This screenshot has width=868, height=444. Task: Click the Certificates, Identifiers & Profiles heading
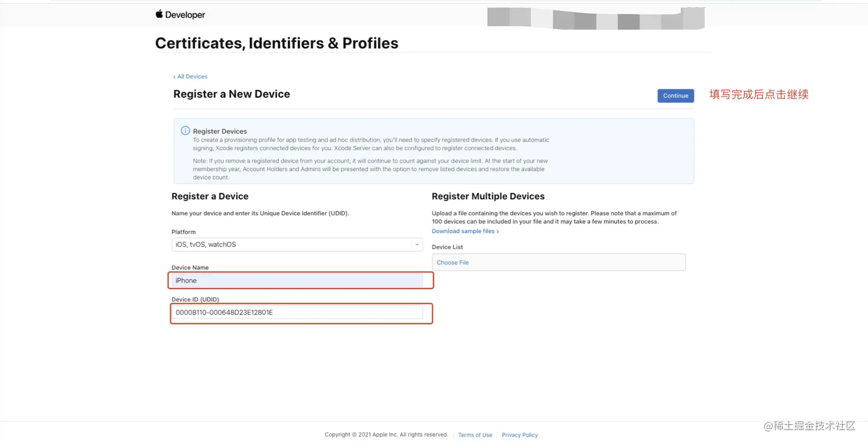(x=277, y=43)
